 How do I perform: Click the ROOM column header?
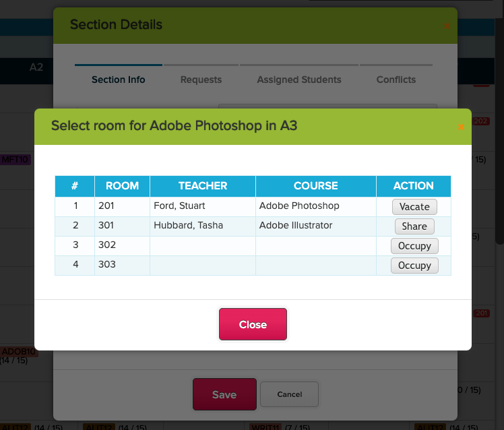[122, 186]
